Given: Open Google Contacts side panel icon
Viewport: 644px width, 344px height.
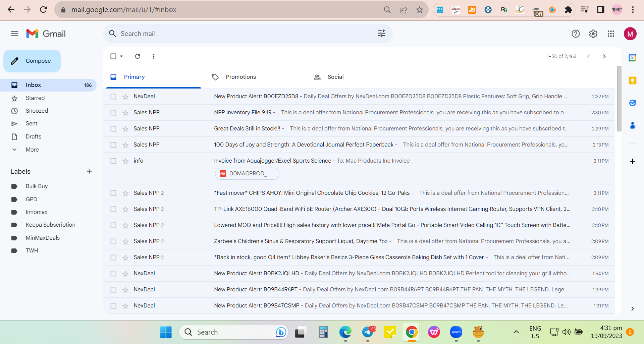Looking at the screenshot, I should 633,125.
